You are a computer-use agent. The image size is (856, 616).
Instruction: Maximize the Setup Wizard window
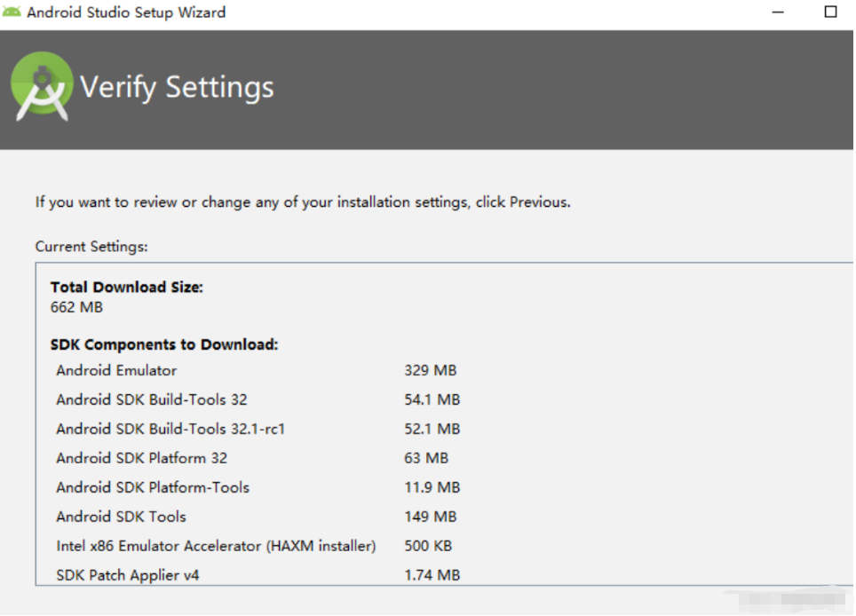[x=831, y=12]
